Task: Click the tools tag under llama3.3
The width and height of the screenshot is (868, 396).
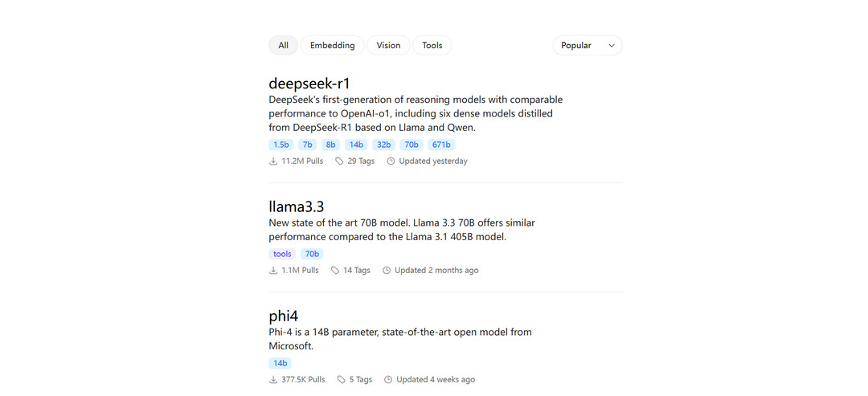Action: [x=282, y=254]
